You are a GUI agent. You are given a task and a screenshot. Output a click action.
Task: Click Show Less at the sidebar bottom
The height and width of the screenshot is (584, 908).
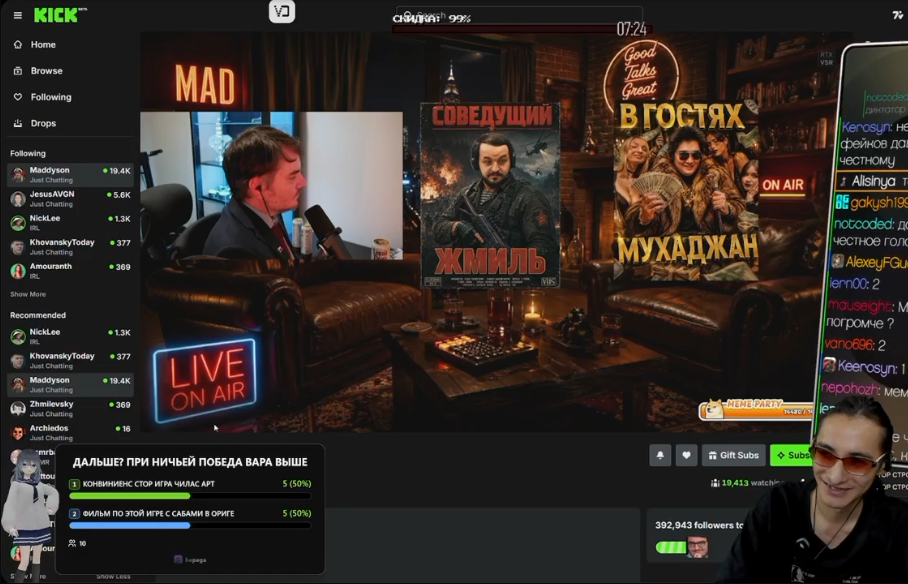pyautogui.click(x=114, y=576)
